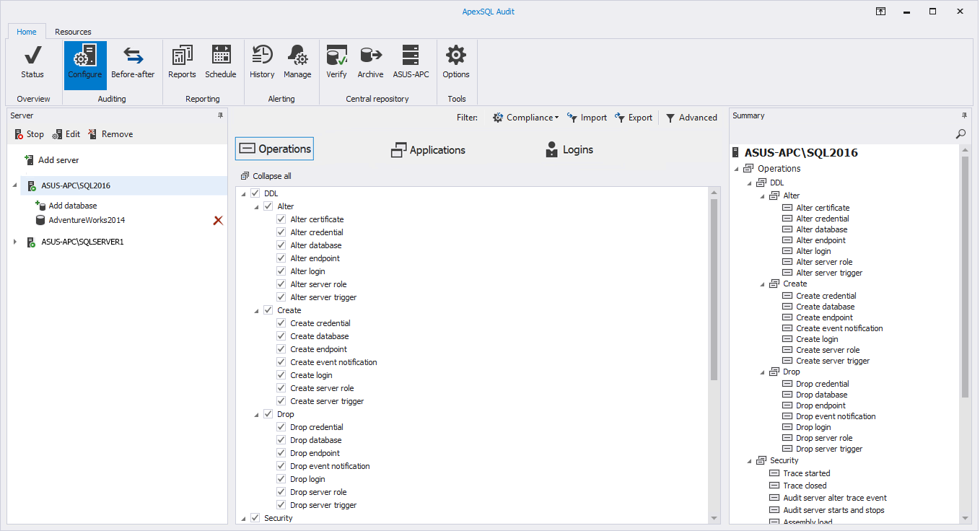Viewport: 980px width, 531px height.
Task: Toggle Create event notification checkbox
Action: [281, 362]
